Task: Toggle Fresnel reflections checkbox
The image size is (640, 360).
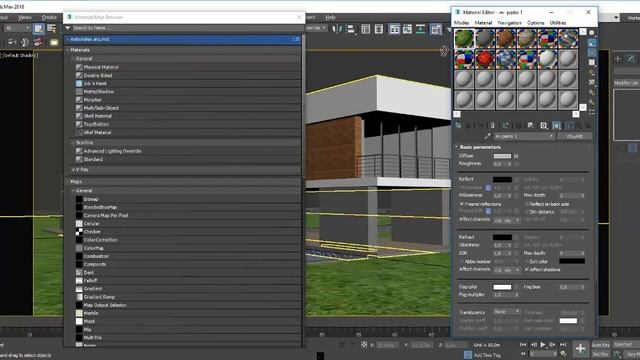Action: (x=462, y=204)
